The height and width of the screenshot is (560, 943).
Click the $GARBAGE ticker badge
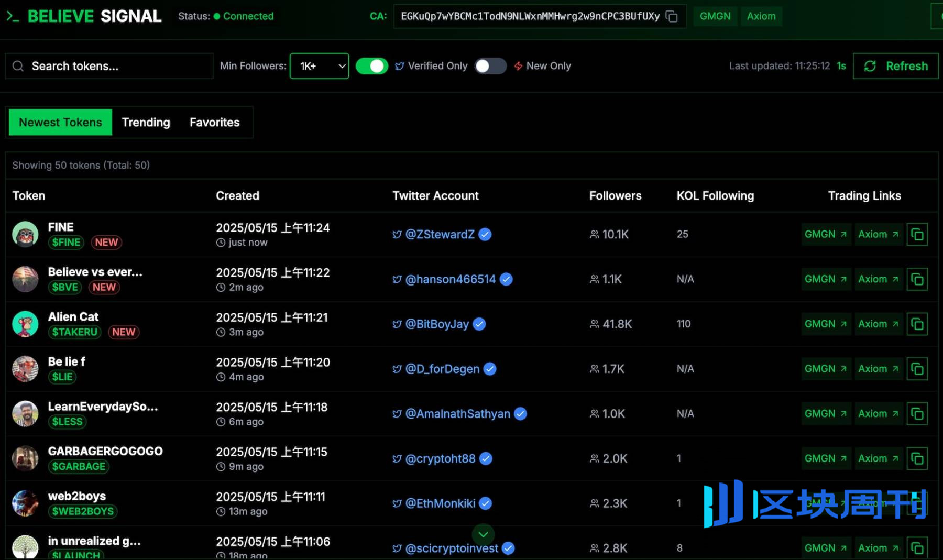click(79, 466)
